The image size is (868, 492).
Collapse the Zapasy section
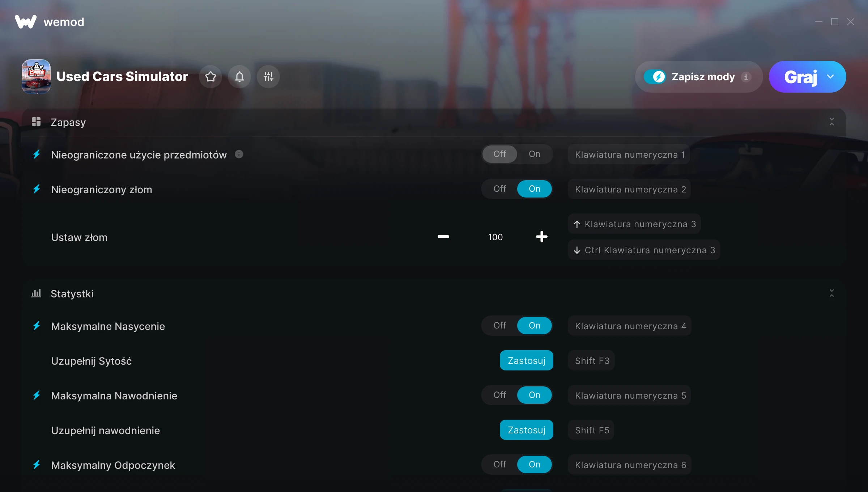click(832, 122)
